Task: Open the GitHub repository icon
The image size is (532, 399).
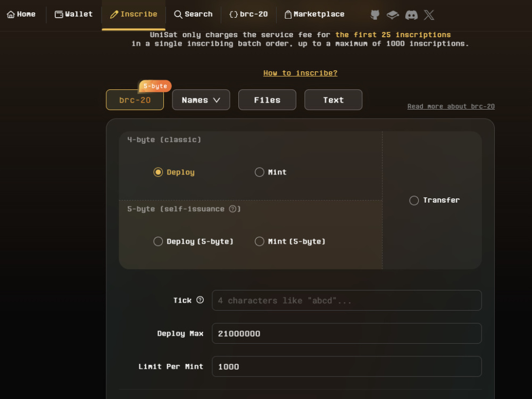Action: click(x=375, y=14)
